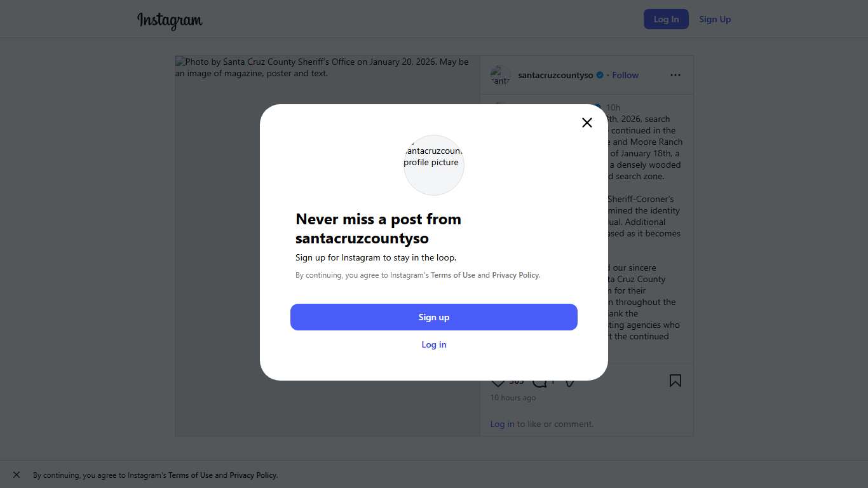Open the Sign Up link in header

point(715,19)
